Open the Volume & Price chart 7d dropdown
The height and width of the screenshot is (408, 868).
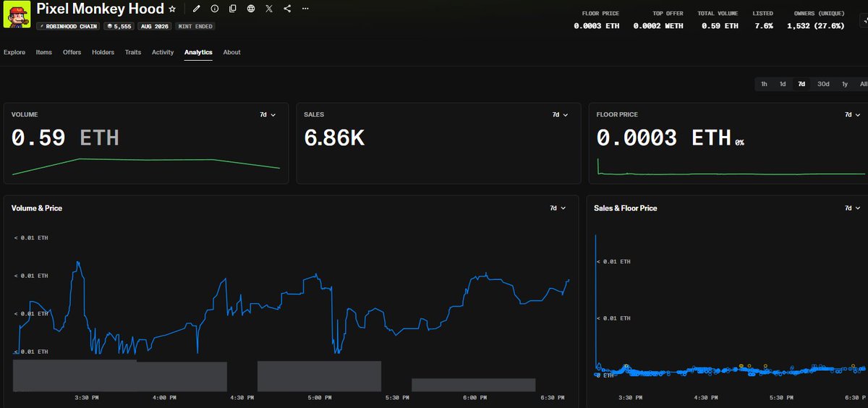(x=557, y=208)
